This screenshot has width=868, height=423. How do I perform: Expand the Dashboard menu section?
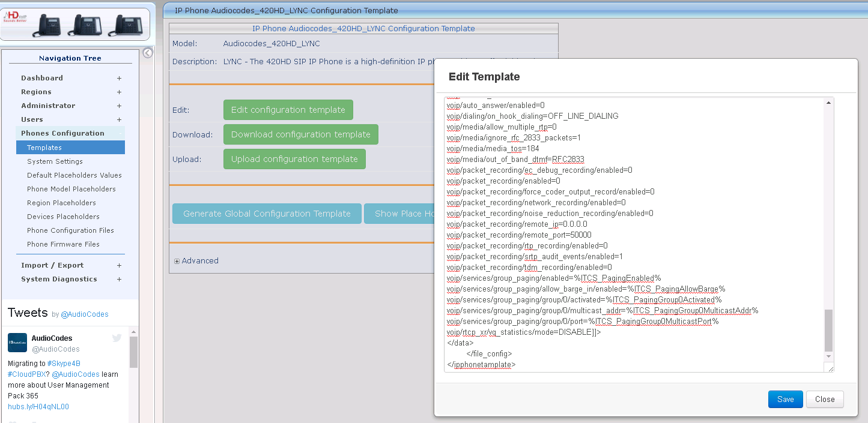click(119, 78)
